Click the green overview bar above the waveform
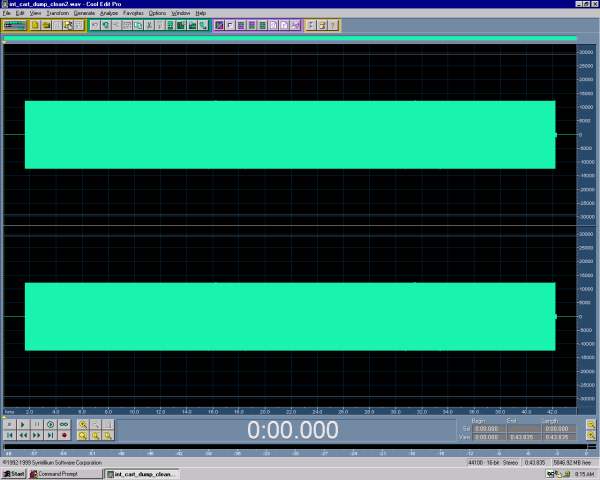The image size is (600, 480). (290, 38)
